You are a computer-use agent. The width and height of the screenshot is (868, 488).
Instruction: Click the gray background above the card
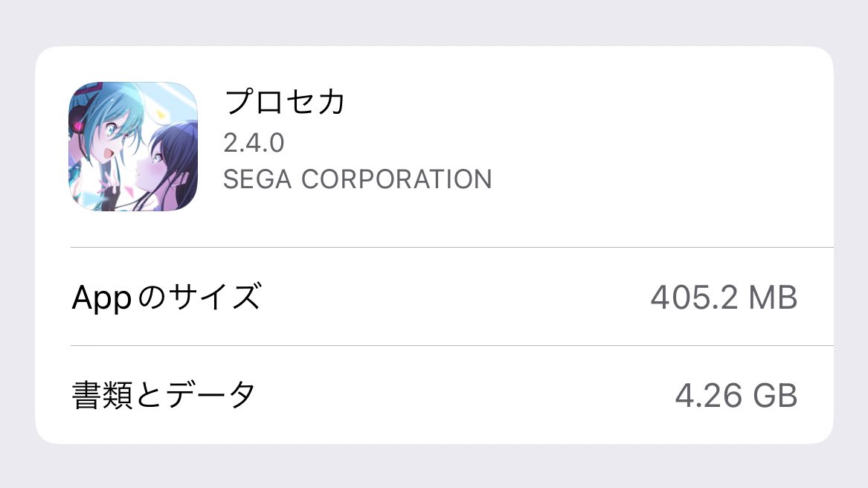point(434,22)
